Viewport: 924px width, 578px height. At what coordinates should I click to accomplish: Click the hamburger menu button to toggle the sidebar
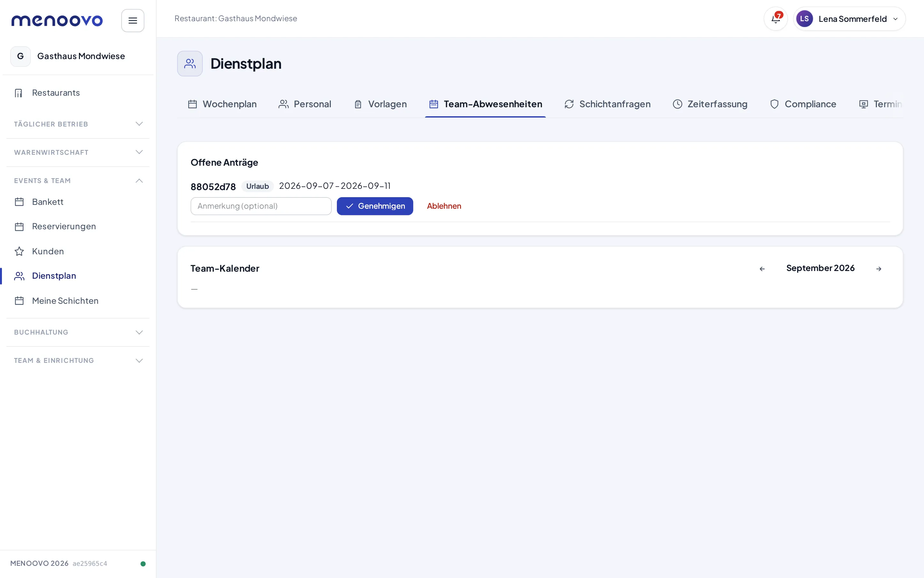(133, 21)
